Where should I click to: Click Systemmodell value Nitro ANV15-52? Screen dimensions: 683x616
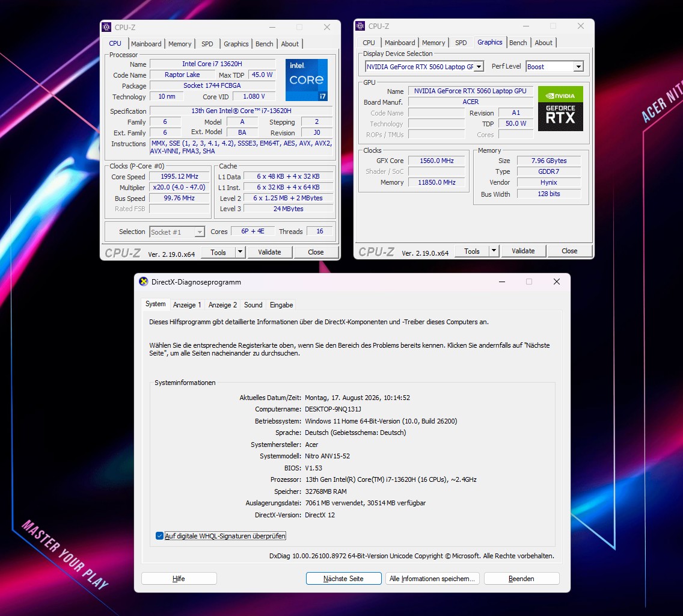[x=327, y=456]
